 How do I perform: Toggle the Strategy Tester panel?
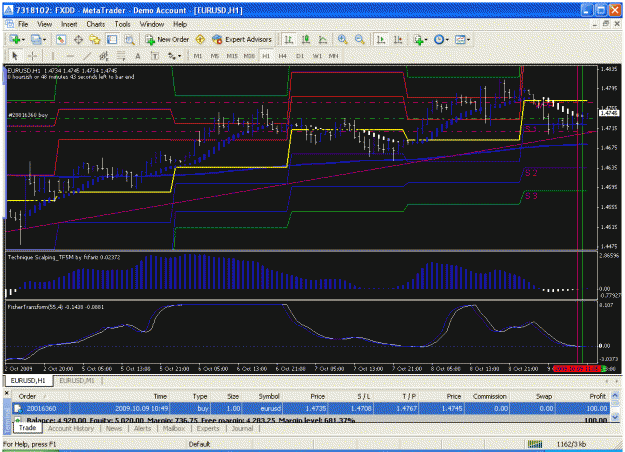tap(129, 39)
